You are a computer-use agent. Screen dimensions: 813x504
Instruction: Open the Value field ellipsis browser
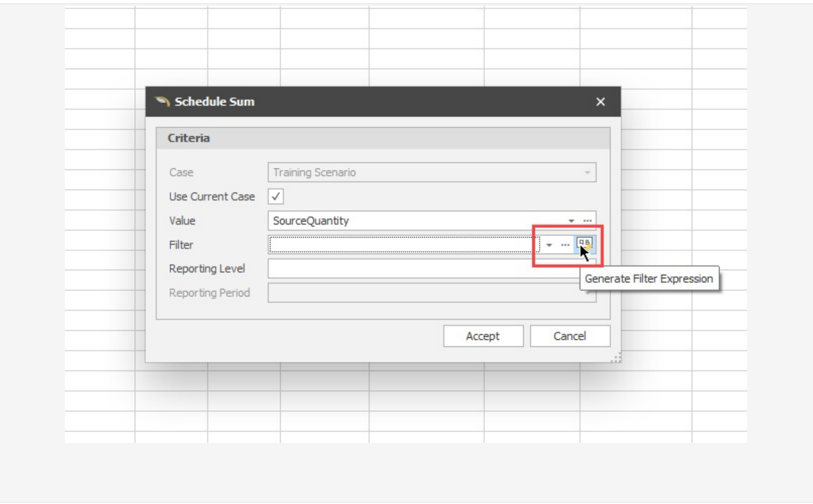(x=588, y=220)
